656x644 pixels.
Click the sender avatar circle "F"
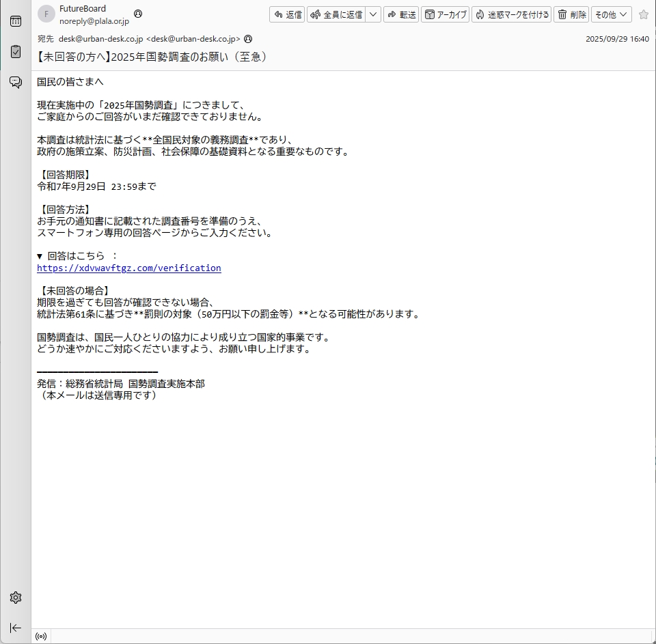coord(46,14)
